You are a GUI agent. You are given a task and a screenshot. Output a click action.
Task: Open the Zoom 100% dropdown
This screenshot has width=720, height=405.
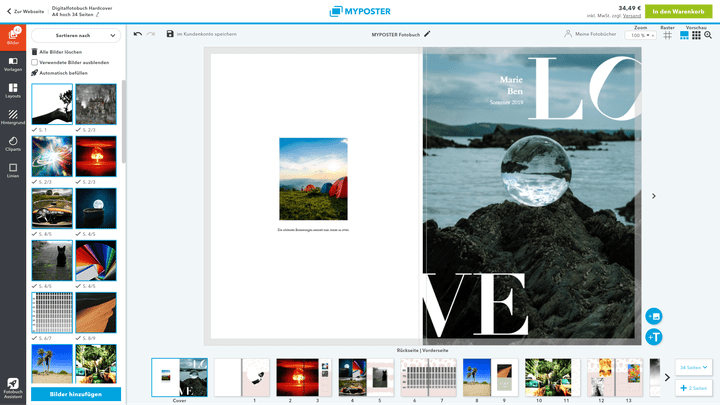coord(640,35)
